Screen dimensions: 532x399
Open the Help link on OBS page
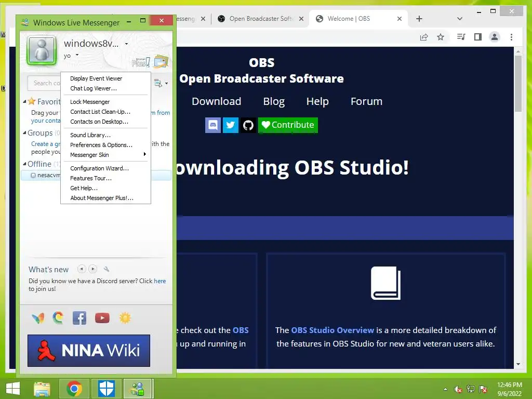pos(317,101)
